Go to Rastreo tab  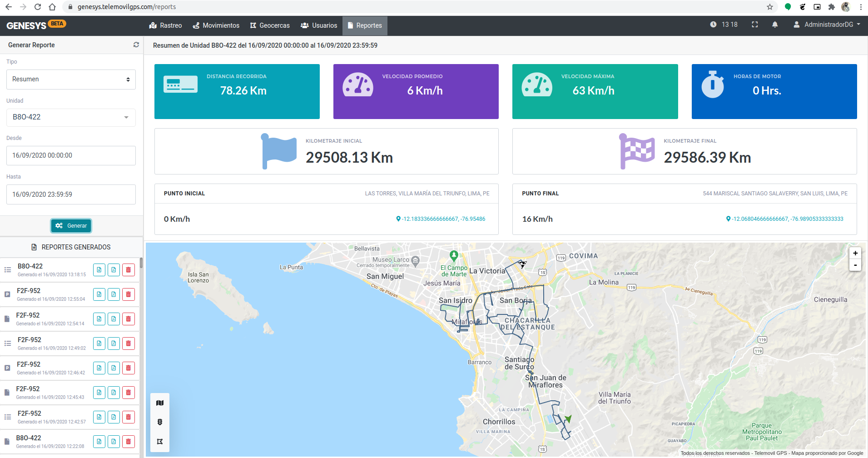click(x=166, y=25)
